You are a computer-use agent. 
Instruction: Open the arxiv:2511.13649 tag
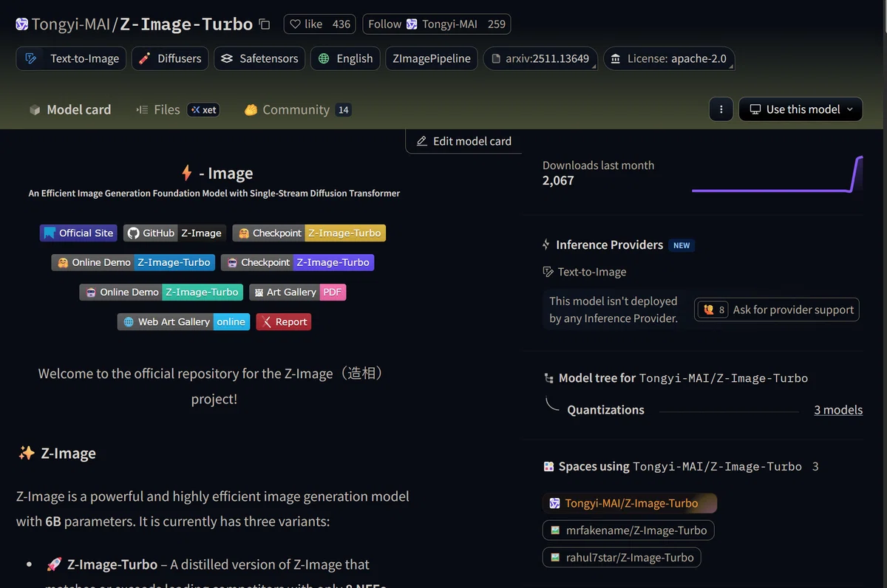click(540, 58)
